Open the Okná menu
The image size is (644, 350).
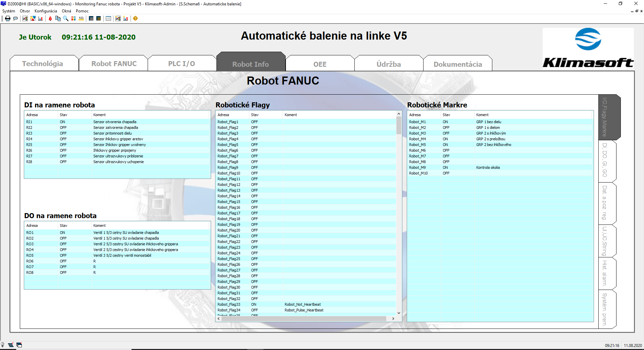point(66,11)
